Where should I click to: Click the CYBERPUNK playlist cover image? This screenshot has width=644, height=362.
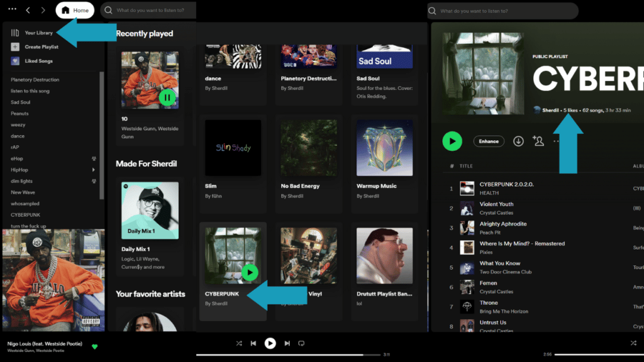tap(483, 74)
